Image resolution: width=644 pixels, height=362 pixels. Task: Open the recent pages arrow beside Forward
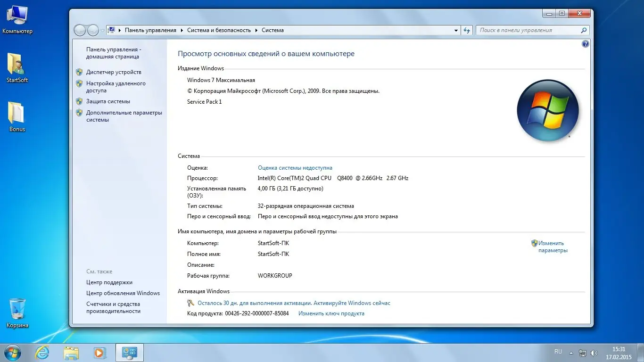point(102,31)
